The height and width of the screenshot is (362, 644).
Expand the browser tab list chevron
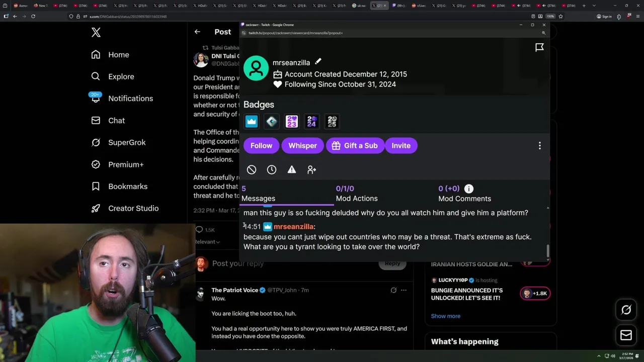coord(594,6)
